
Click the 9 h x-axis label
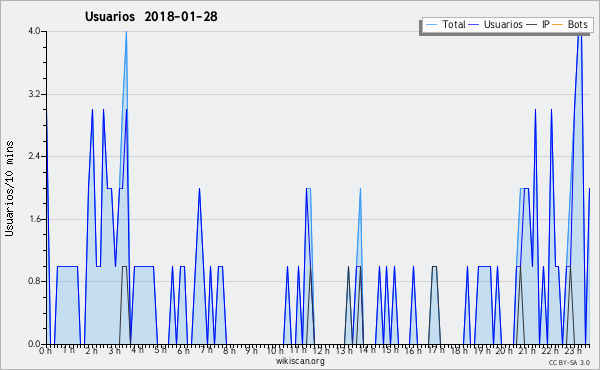[x=251, y=351]
